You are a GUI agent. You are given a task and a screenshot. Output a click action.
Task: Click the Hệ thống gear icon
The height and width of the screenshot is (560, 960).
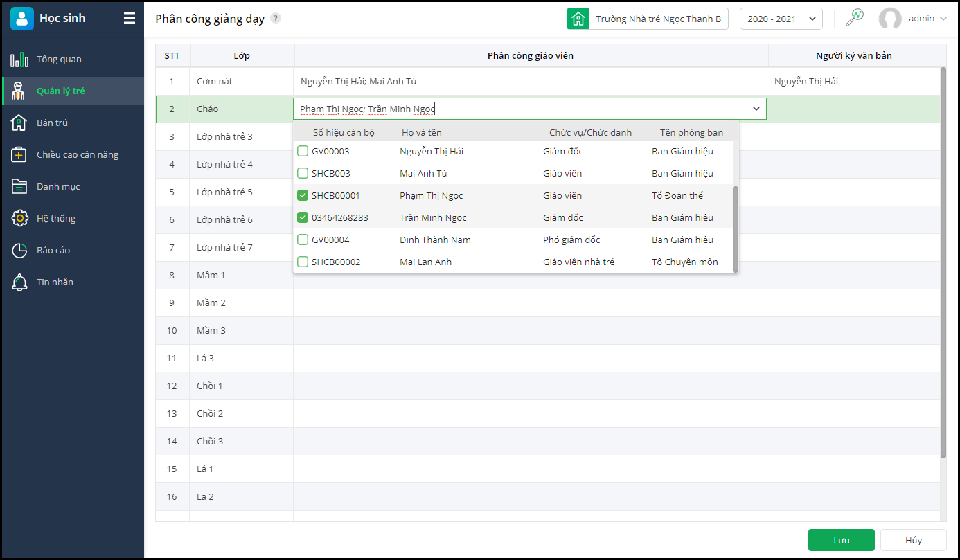click(19, 219)
